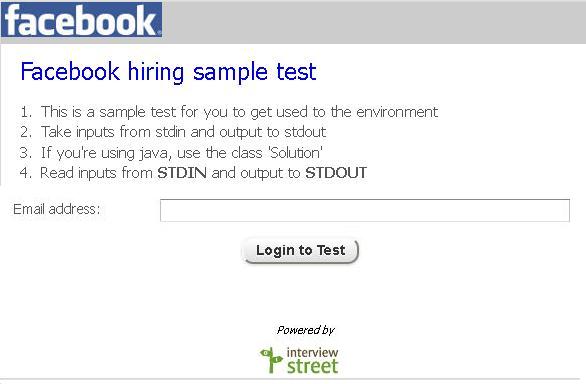Click the instruction "If you're using java"
Screen dimensions: 586x384
tap(182, 153)
